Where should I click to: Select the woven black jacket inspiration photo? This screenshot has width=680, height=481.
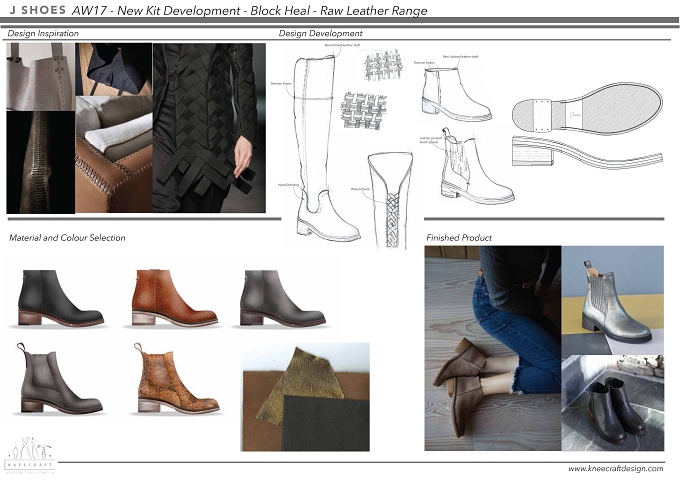pos(209,128)
